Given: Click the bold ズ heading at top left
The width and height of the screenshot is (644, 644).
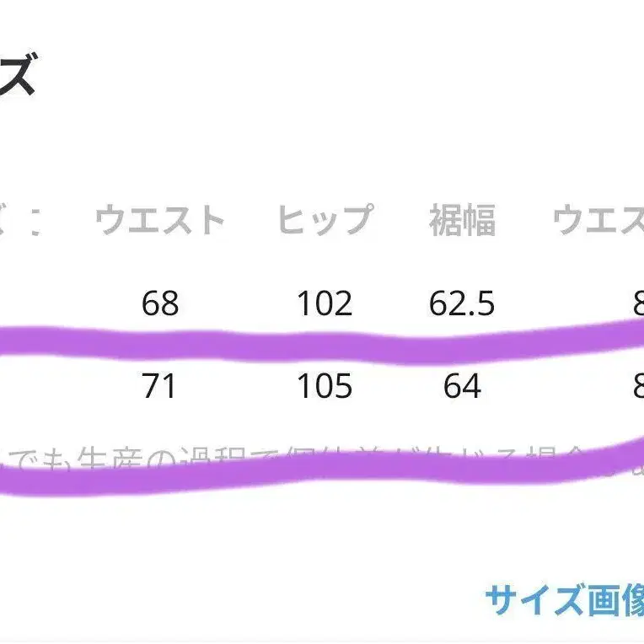Looking at the screenshot, I should [x=17, y=76].
